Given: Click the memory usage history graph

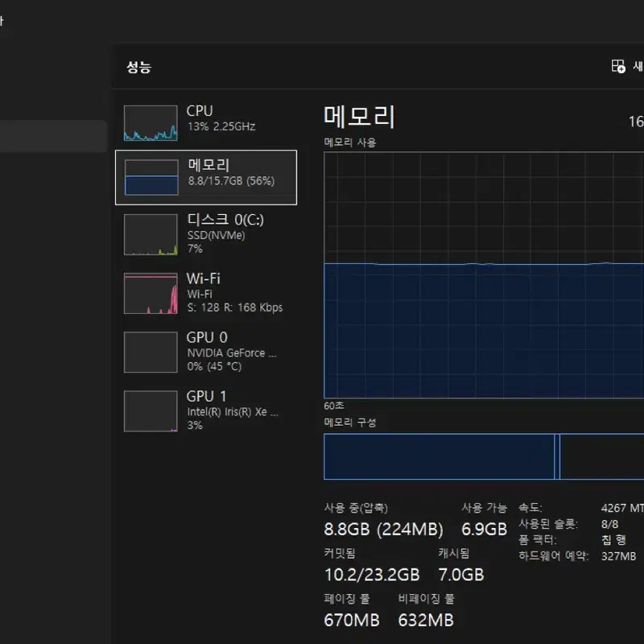Looking at the screenshot, I should point(484,275).
